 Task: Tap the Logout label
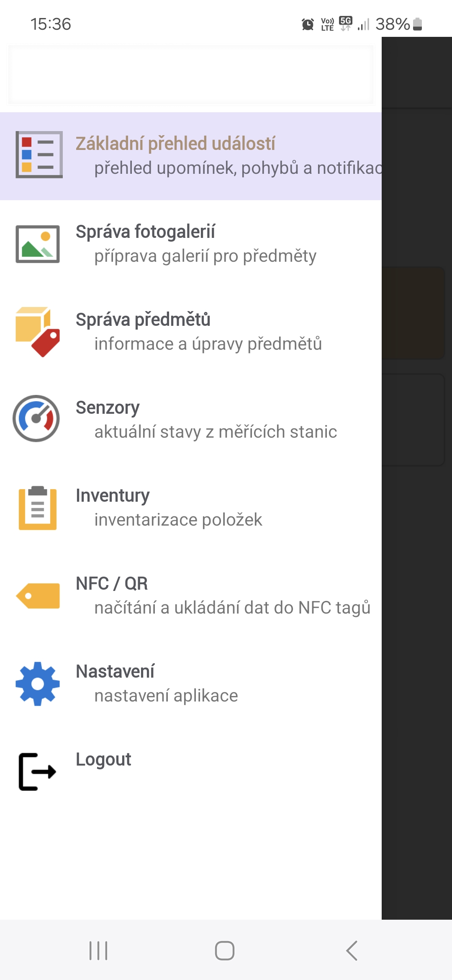pos(103,759)
